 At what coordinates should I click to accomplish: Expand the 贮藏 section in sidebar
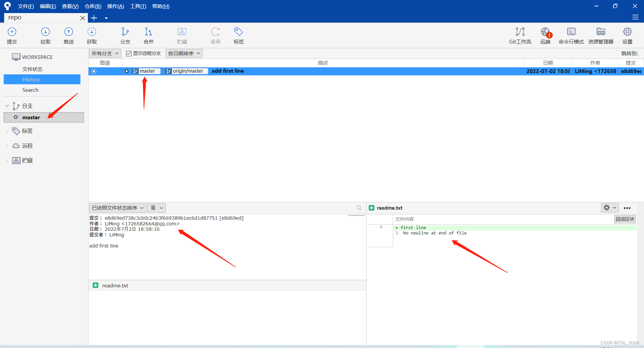click(x=7, y=160)
